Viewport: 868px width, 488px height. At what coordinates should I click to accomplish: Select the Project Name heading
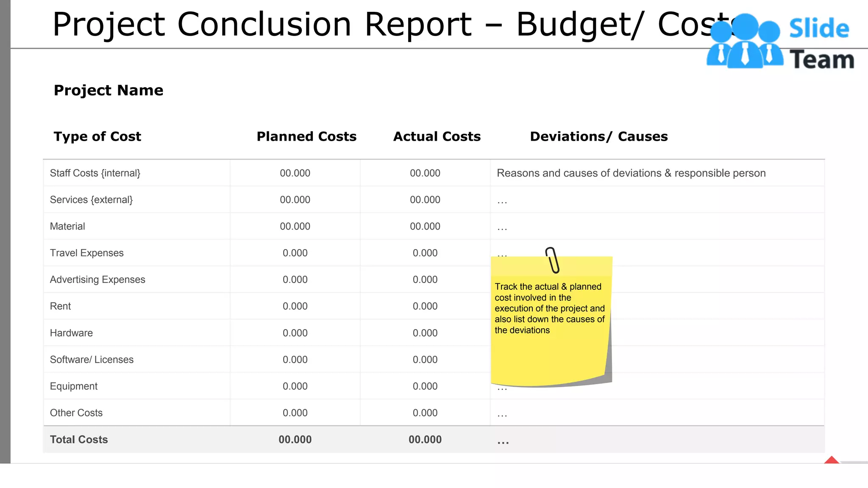pos(108,90)
